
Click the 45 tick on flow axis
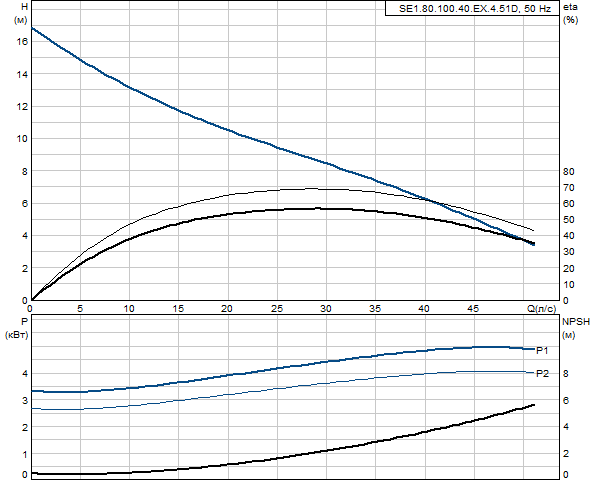473,309
